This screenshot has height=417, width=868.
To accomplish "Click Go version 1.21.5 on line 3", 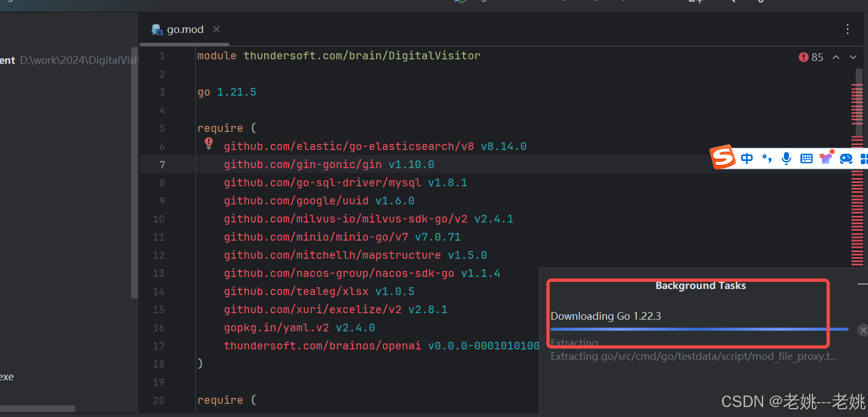I will click(x=237, y=92).
